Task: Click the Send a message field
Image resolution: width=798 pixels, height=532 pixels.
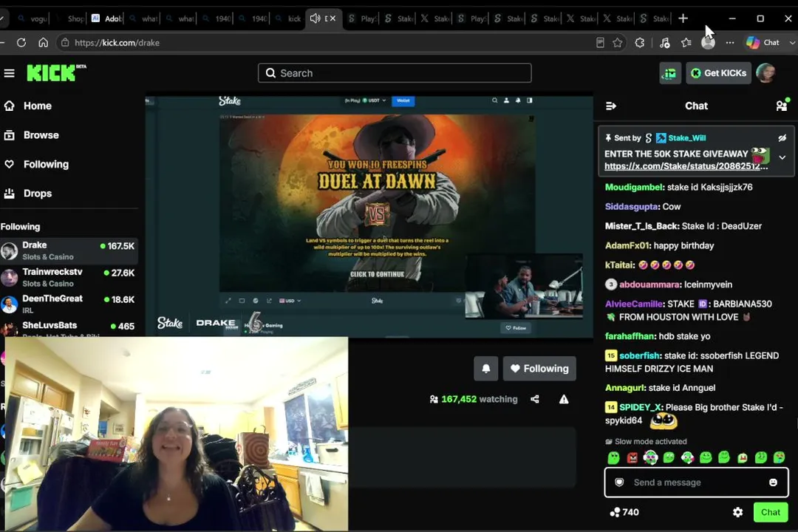Action: (696, 482)
